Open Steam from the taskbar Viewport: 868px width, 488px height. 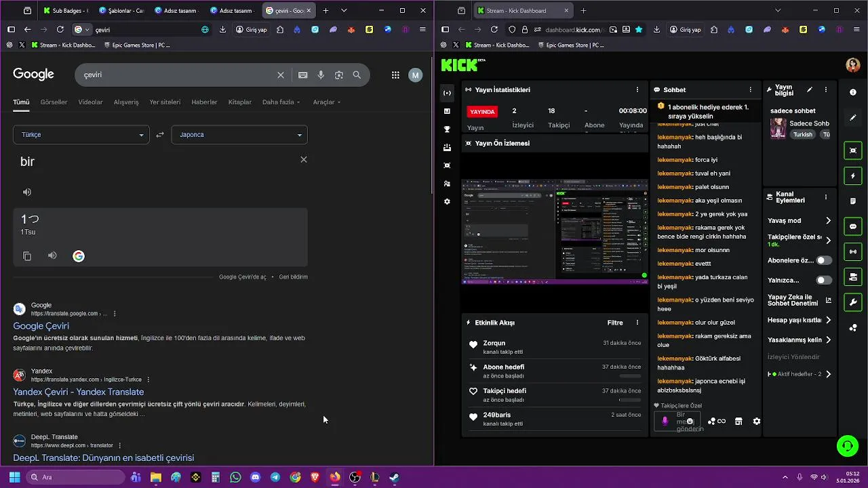394,477
